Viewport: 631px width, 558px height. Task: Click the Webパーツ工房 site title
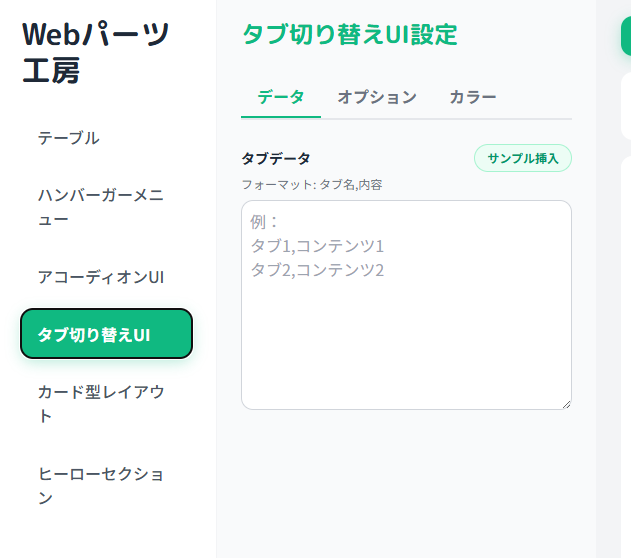point(96,52)
